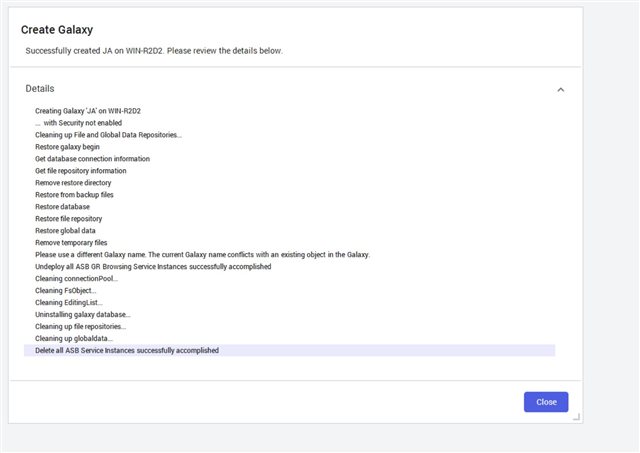Image resolution: width=640 pixels, height=453 pixels.
Task: Click the dialog resize grip corner
Action: [x=576, y=417]
